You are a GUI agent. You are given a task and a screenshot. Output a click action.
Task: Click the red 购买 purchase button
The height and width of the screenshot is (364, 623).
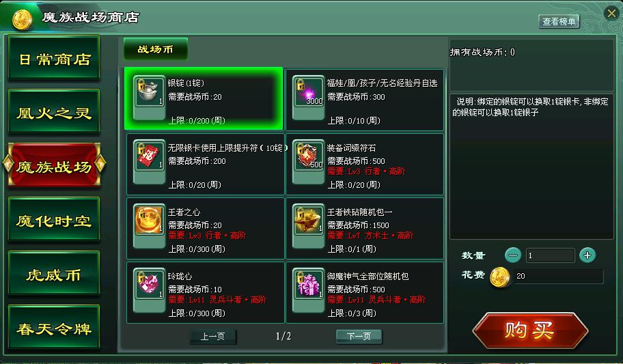530,331
